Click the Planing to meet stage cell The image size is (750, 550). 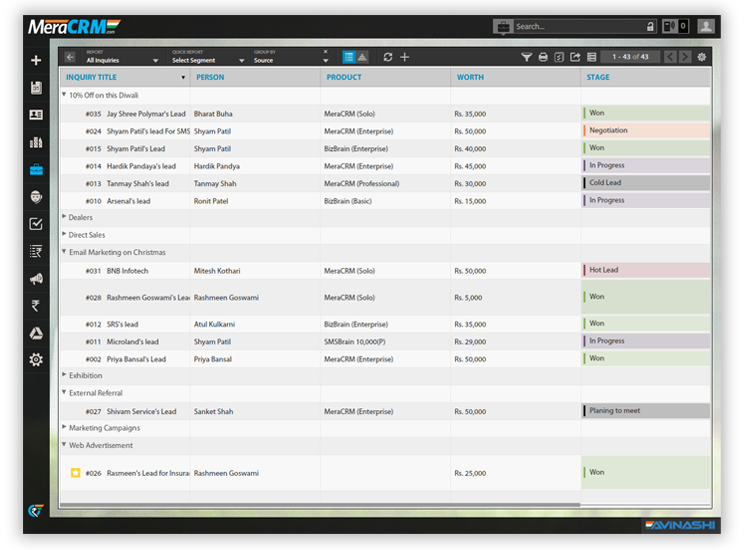pyautogui.click(x=646, y=411)
